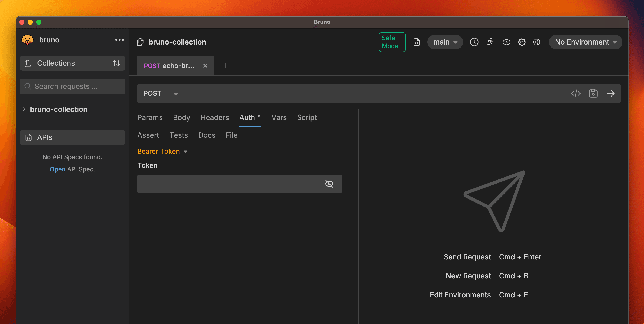This screenshot has height=324, width=644.
Task: Click the eye icon in top toolbar
Action: click(x=506, y=42)
